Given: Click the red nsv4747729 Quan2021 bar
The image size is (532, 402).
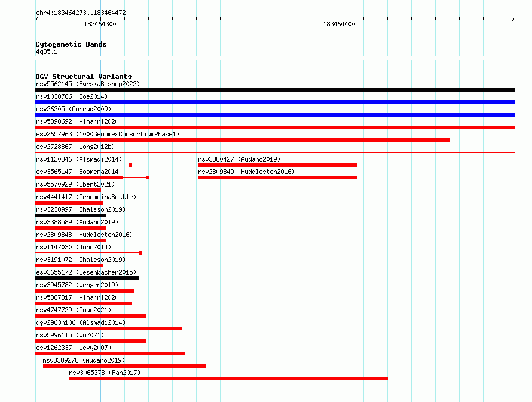Looking at the screenshot, I should [91, 316].
